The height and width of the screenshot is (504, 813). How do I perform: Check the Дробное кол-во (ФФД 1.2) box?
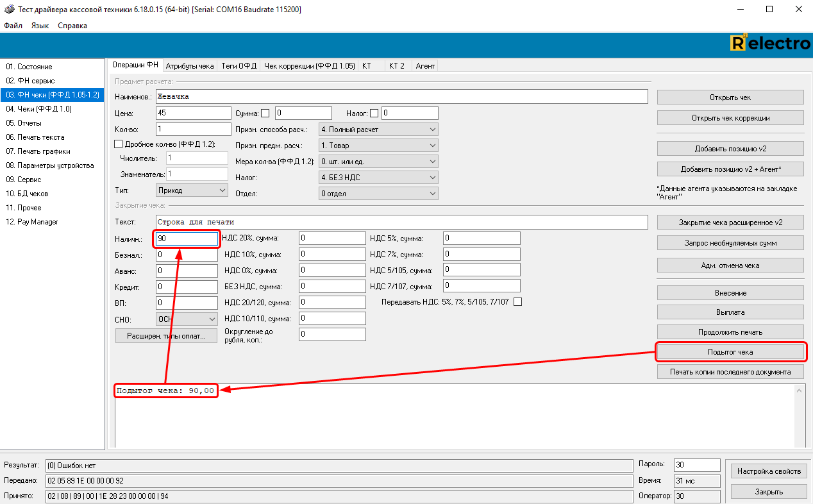point(118,144)
